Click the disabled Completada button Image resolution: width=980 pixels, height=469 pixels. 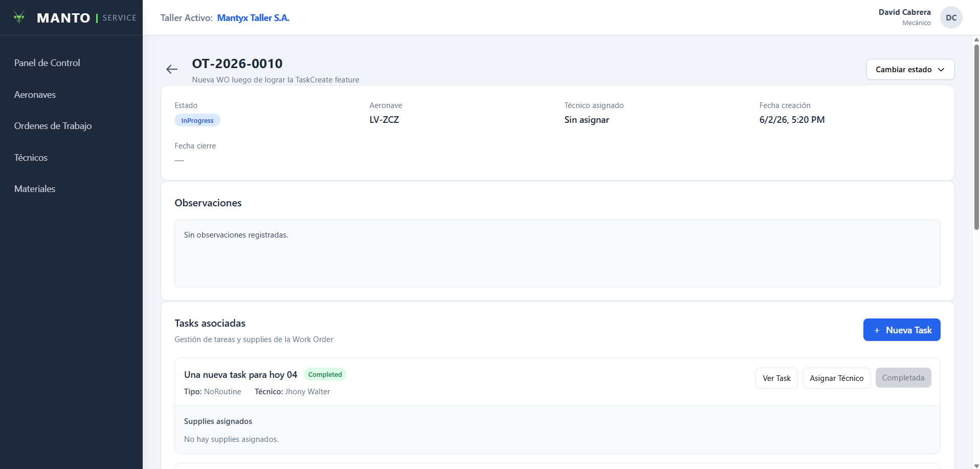[903, 378]
